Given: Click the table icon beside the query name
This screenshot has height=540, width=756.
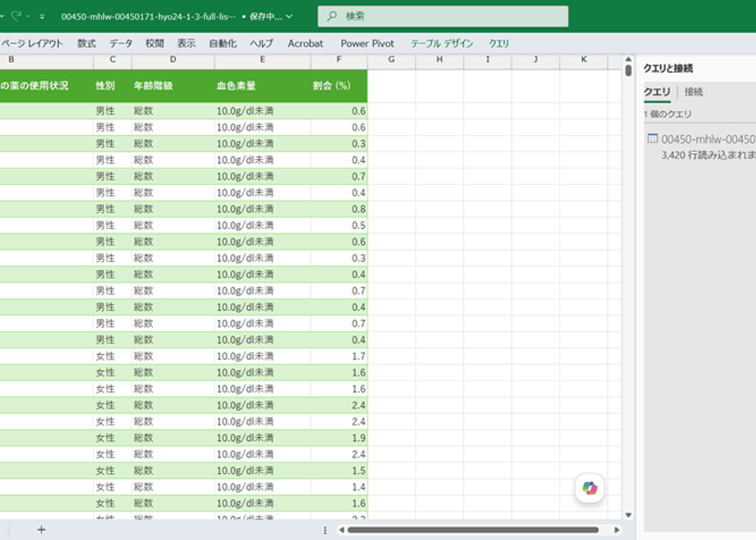Looking at the screenshot, I should 652,139.
